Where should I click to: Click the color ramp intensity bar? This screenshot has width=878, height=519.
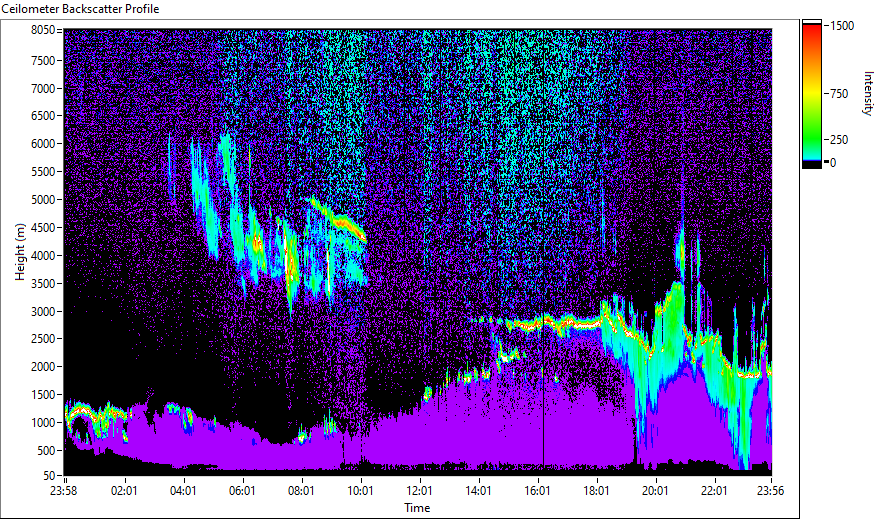pyautogui.click(x=811, y=94)
